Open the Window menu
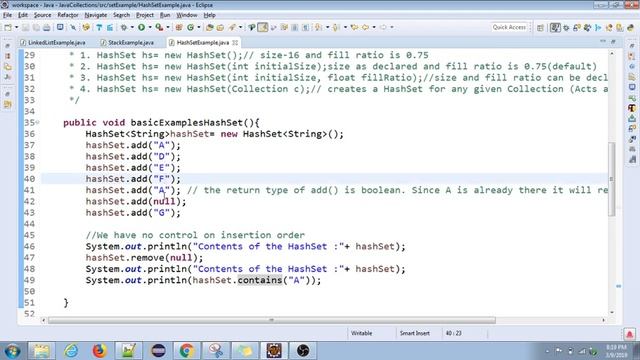Viewport: 640px width, 360px height. click(187, 15)
